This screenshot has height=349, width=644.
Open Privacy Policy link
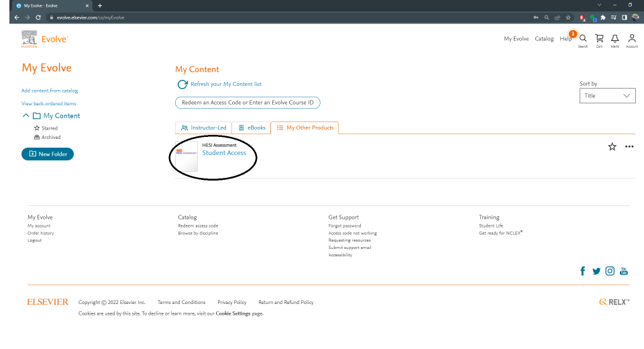tap(231, 302)
